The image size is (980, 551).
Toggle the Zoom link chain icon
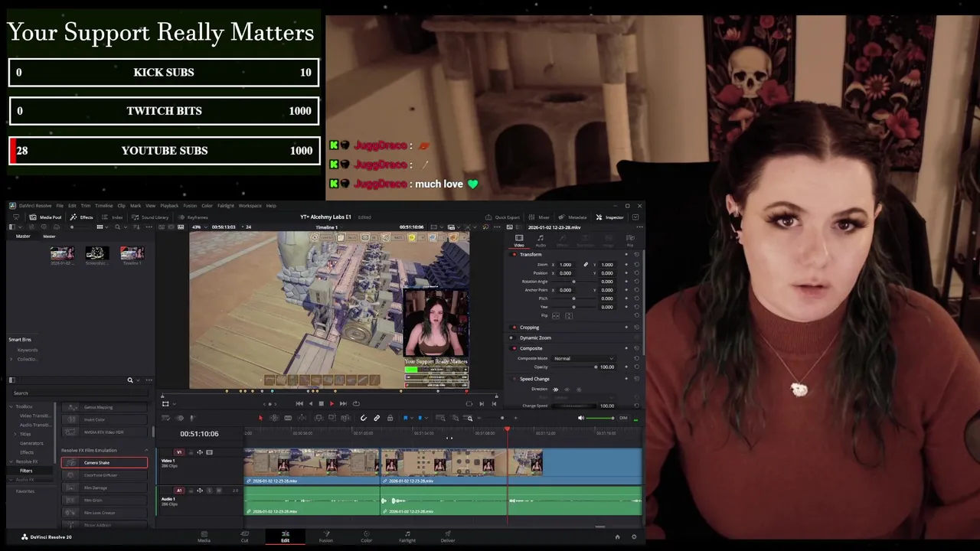(x=586, y=265)
